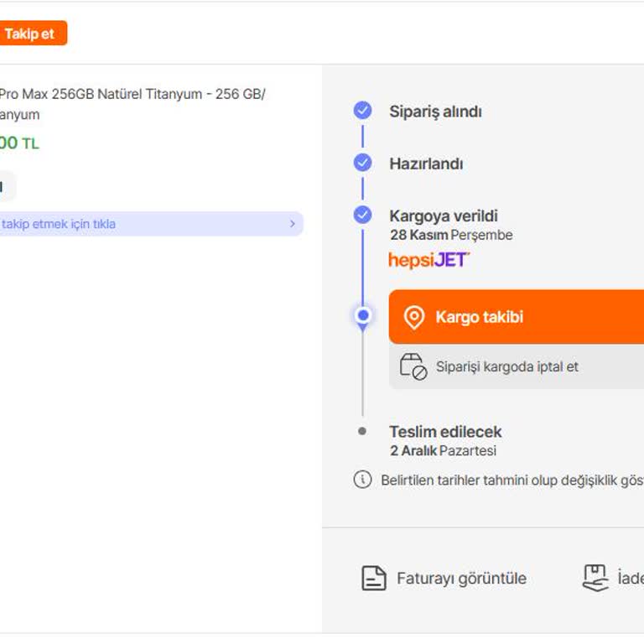Click the cancel-package icon beside Siparişi kargoda iptal et
Image resolution: width=644 pixels, height=644 pixels.
point(413,366)
